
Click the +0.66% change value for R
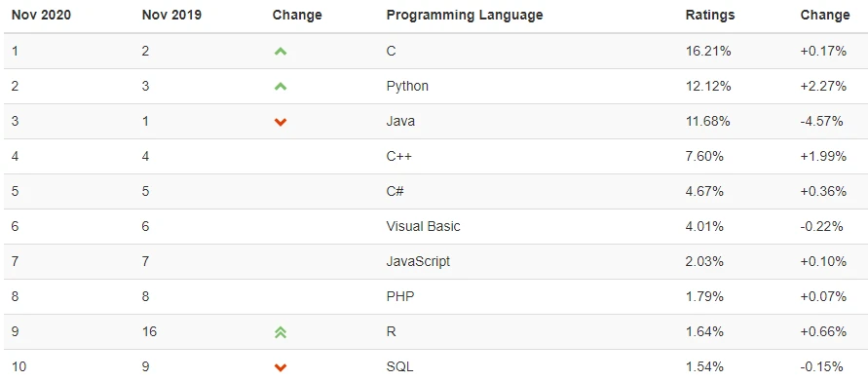tap(823, 331)
